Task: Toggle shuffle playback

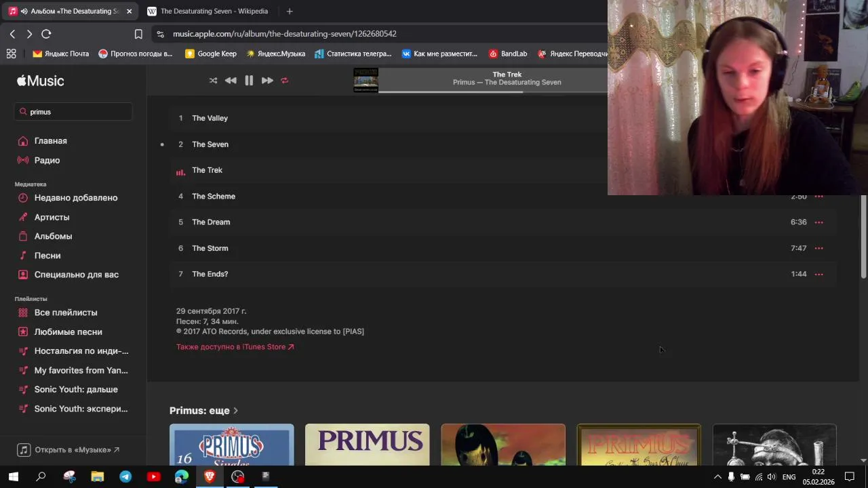Action: 213,81
